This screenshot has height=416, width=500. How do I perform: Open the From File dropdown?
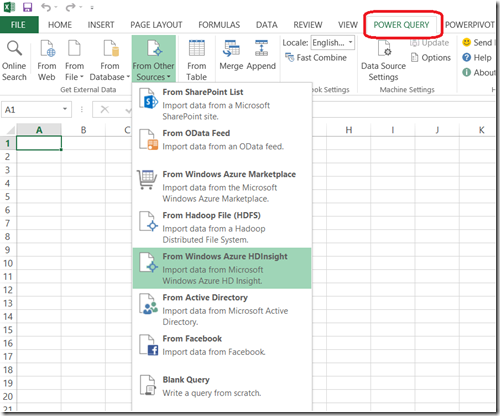pyautogui.click(x=74, y=60)
